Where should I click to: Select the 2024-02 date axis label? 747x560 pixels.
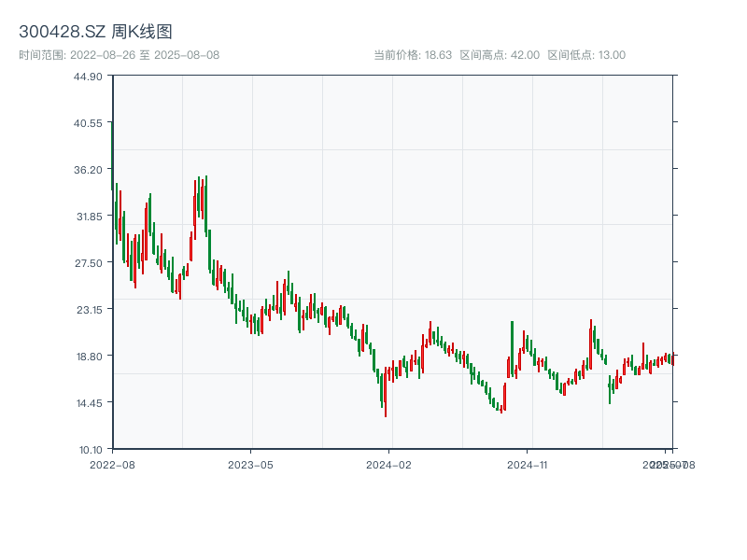coord(389,464)
